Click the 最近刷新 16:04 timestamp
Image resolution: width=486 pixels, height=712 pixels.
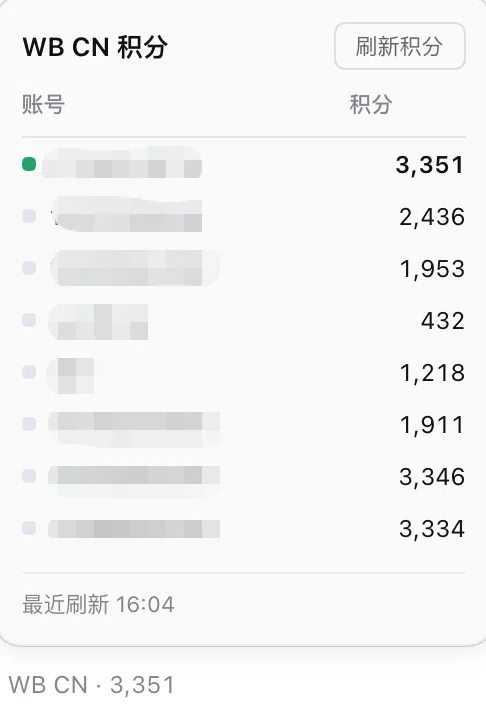click(98, 604)
